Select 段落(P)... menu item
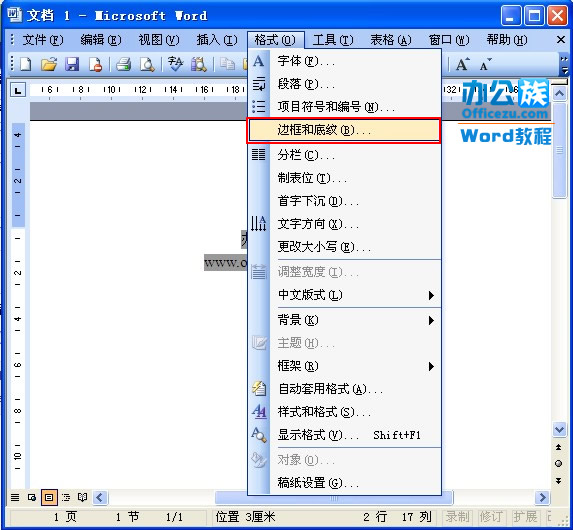The width and height of the screenshot is (573, 530). click(344, 84)
